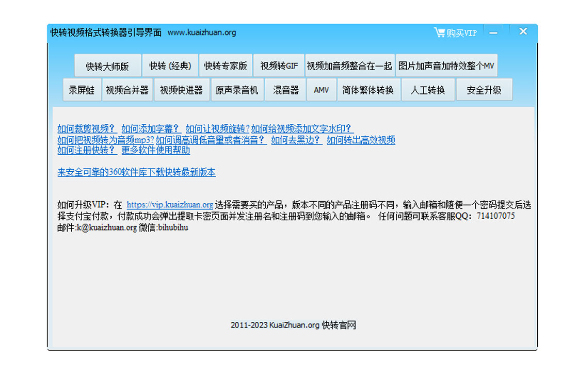The image size is (578, 392).
Task: Open 图片加声音加特效整个MV tool
Action: (x=446, y=66)
